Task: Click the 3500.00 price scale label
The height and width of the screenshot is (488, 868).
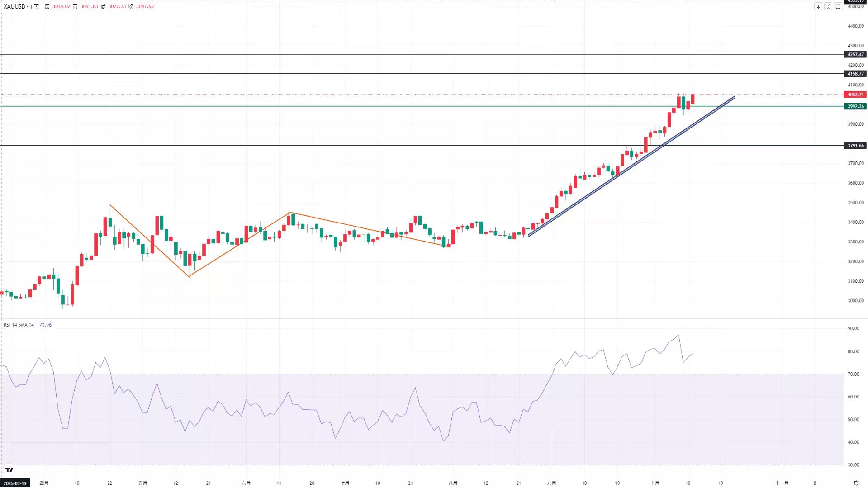Action: point(855,203)
